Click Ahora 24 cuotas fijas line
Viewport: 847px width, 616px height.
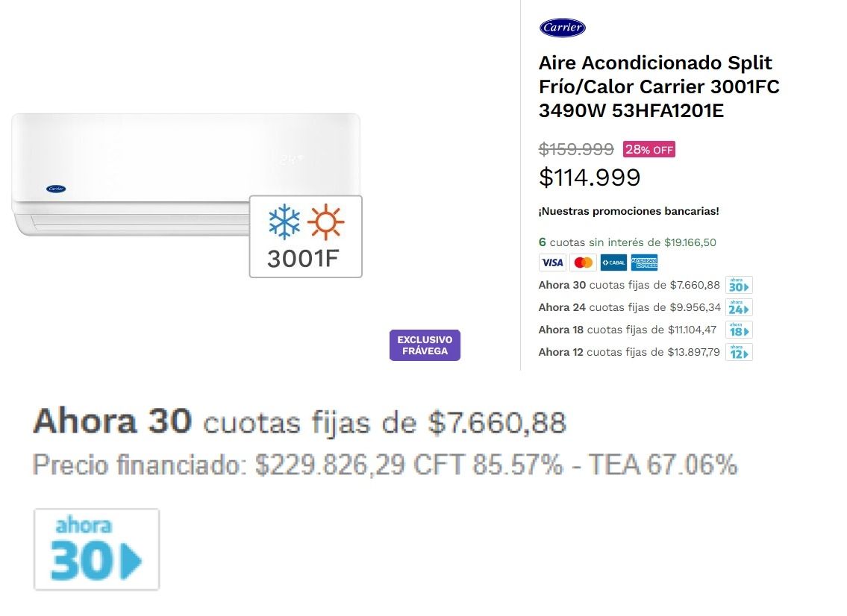(x=629, y=308)
